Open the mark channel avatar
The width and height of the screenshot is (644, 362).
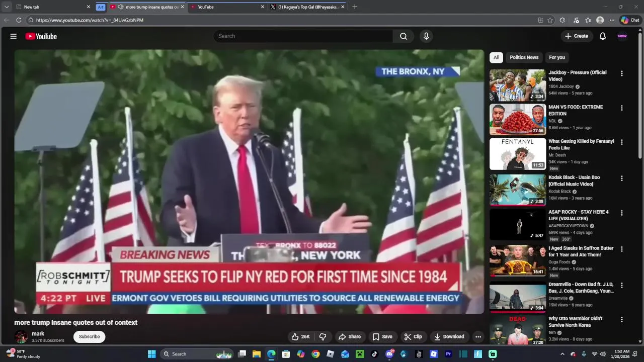tap(21, 337)
